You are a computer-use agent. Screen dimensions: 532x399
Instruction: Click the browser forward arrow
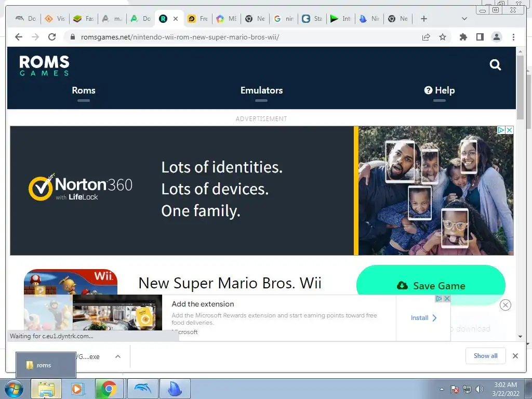[x=35, y=37]
